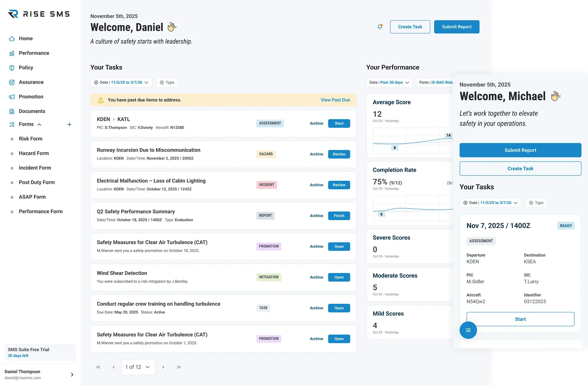
Task: Open the Promotion section via megaphone icon
Action: [12, 96]
